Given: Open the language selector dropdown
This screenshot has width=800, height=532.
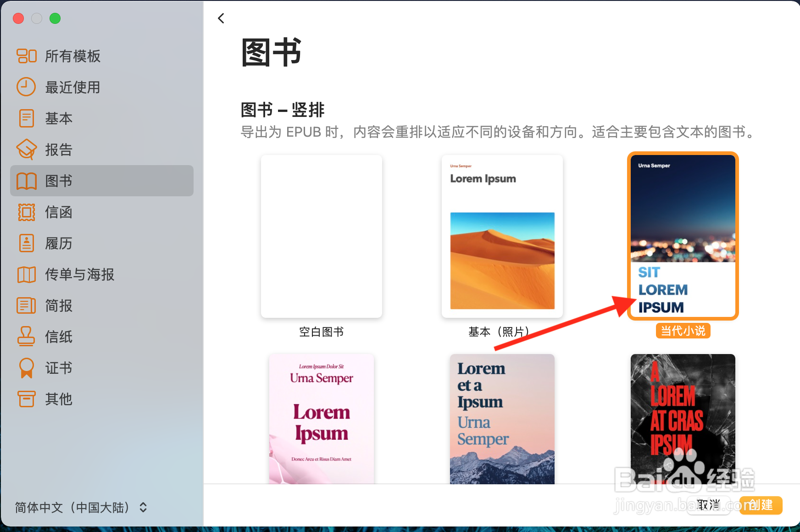Looking at the screenshot, I should pos(80,508).
